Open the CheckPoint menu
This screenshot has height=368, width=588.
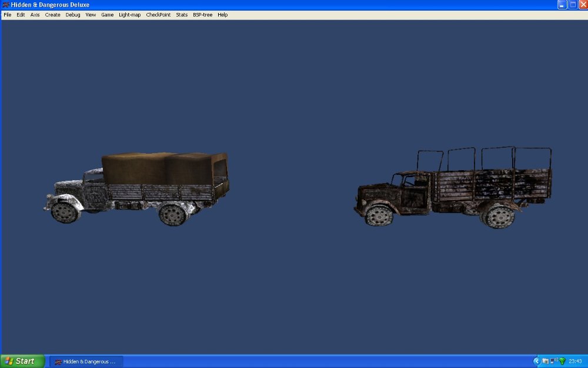[x=158, y=15]
